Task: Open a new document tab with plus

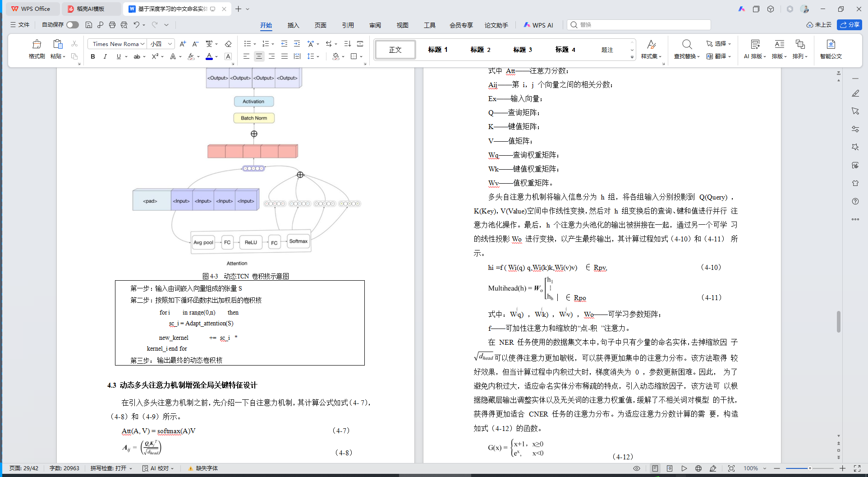Action: (239, 9)
